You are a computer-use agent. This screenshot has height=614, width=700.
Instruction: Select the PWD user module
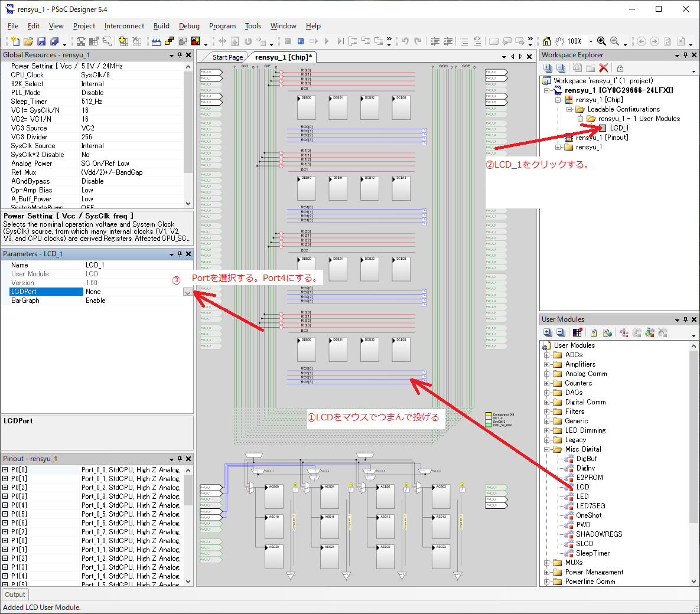point(583,525)
